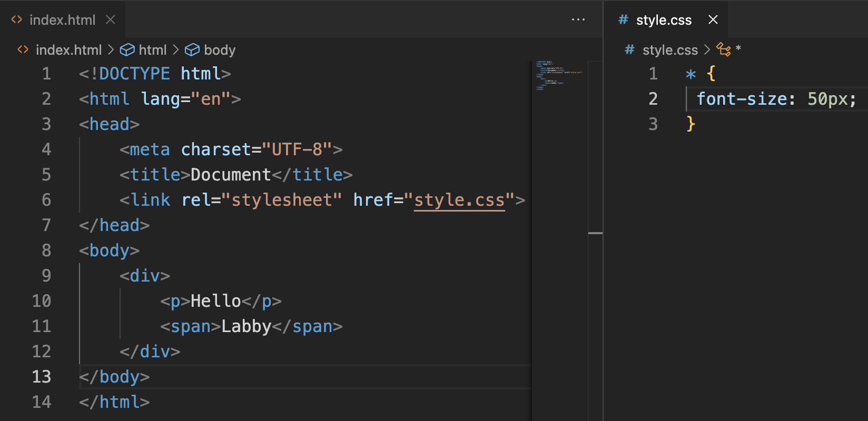This screenshot has height=421, width=868.
Task: Close the index.html editor tab
Action: pyautogui.click(x=111, y=20)
